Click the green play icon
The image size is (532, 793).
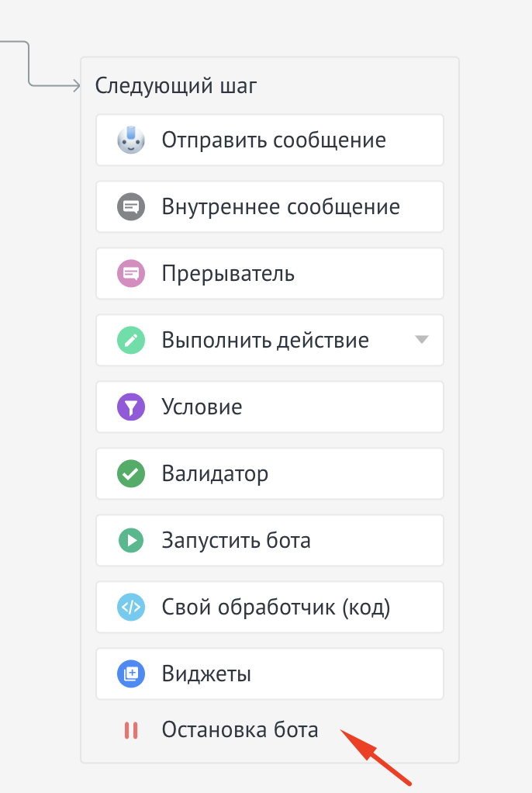[131, 541]
